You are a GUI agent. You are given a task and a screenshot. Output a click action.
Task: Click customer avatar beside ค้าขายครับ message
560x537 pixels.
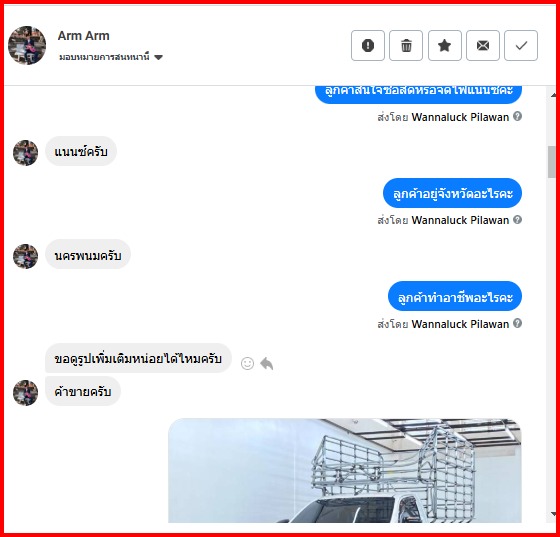(25, 393)
